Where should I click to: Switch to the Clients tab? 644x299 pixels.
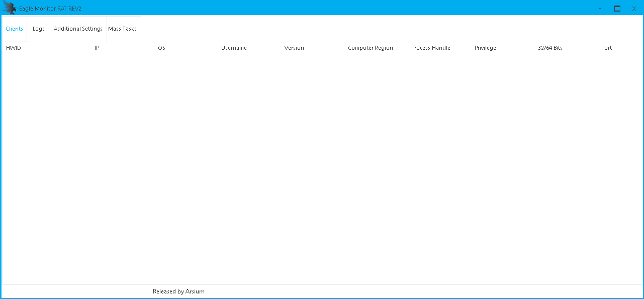click(14, 29)
